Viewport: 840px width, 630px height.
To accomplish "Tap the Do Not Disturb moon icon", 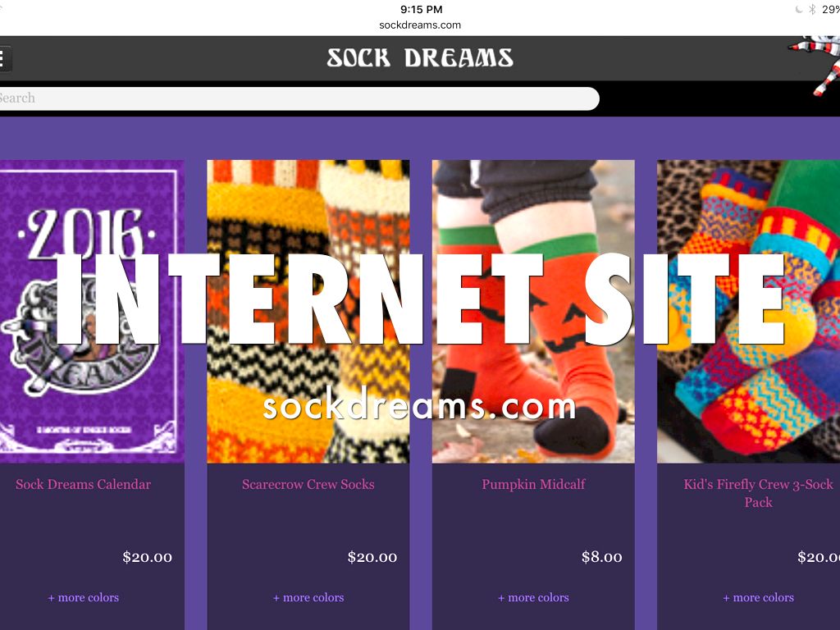I will 799,9.
